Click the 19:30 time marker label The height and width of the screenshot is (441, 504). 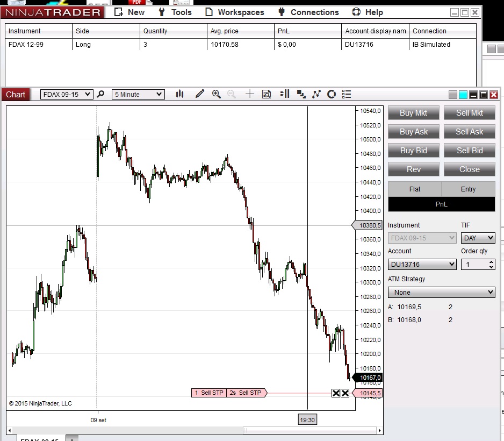(307, 420)
